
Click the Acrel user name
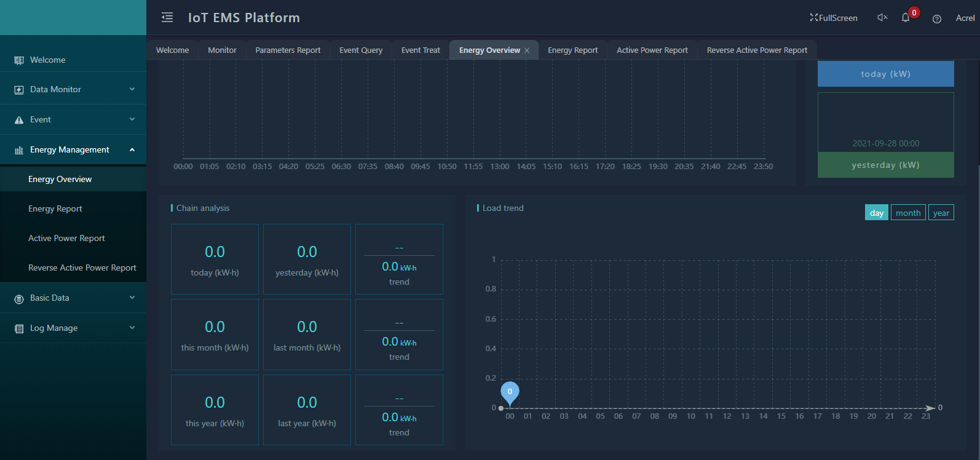pyautogui.click(x=965, y=18)
